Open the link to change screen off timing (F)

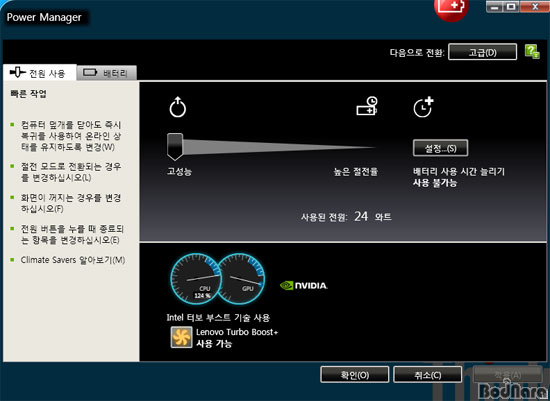(x=71, y=203)
